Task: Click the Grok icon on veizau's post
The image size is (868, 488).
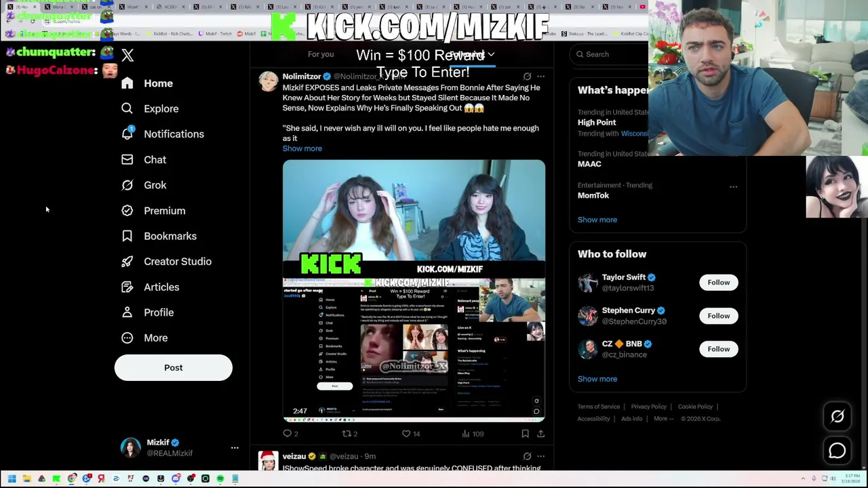Action: click(x=527, y=456)
